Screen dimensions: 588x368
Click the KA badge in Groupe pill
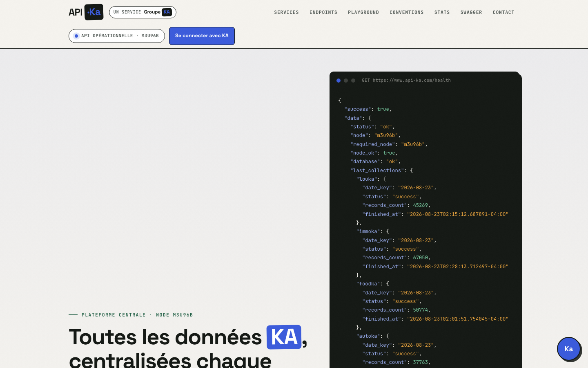(167, 12)
